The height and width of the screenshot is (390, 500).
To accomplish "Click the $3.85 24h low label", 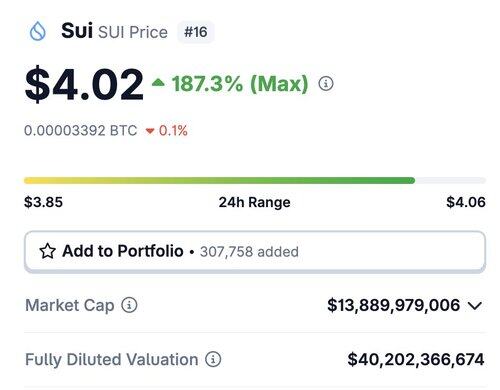I will 43,202.
